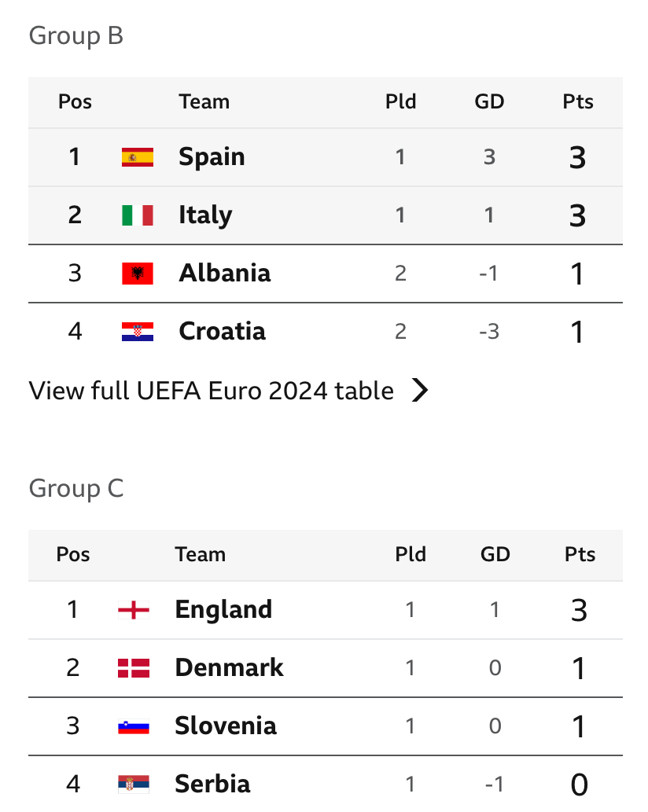Click the chevron arrow beside View full table
This screenshot has width=648, height=812.
click(420, 390)
